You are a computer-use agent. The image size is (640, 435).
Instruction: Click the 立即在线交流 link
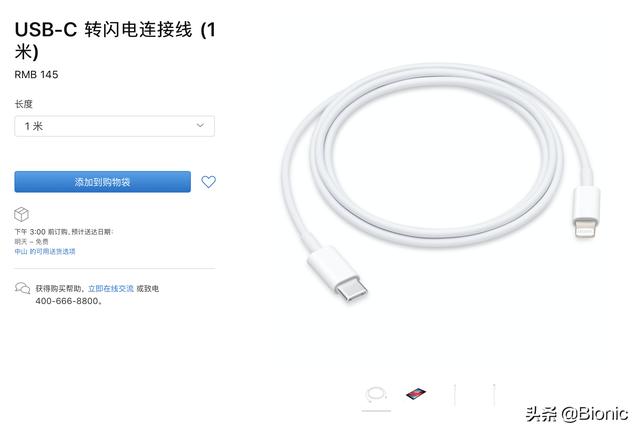coord(111,289)
